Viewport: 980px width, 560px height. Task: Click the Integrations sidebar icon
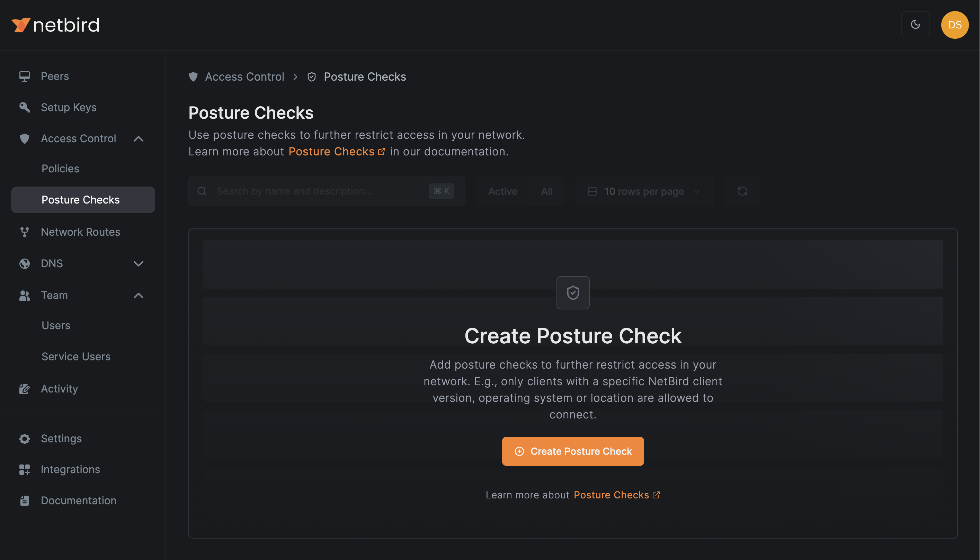pyautogui.click(x=24, y=469)
